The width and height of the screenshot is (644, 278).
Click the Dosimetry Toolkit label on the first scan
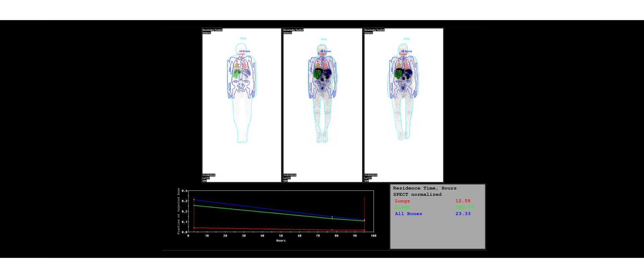click(x=212, y=30)
